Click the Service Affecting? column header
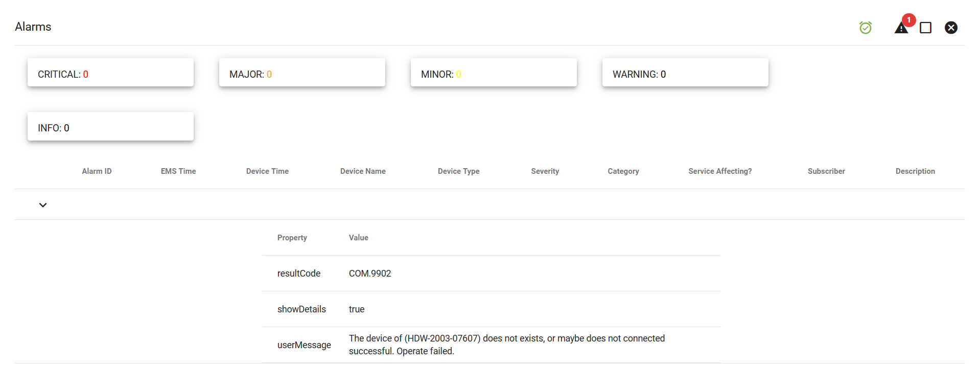Image resolution: width=980 pixels, height=387 pixels. (x=720, y=171)
